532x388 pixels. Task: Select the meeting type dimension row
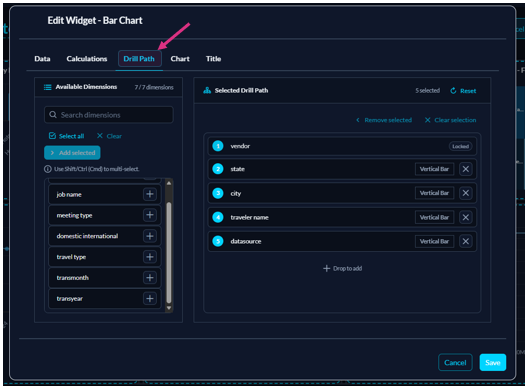coord(104,215)
